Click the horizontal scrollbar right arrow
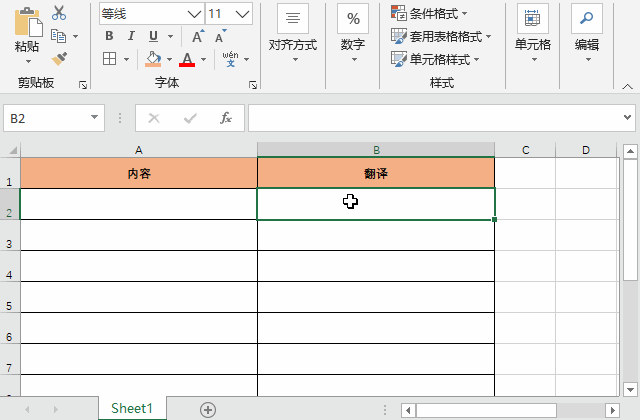Viewport: 640px width, 420px height. coord(612,410)
